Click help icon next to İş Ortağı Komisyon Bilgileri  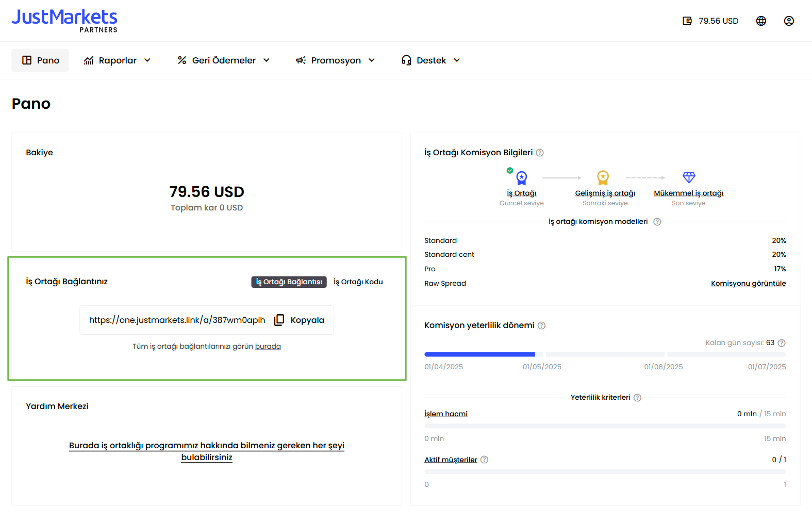click(x=540, y=153)
